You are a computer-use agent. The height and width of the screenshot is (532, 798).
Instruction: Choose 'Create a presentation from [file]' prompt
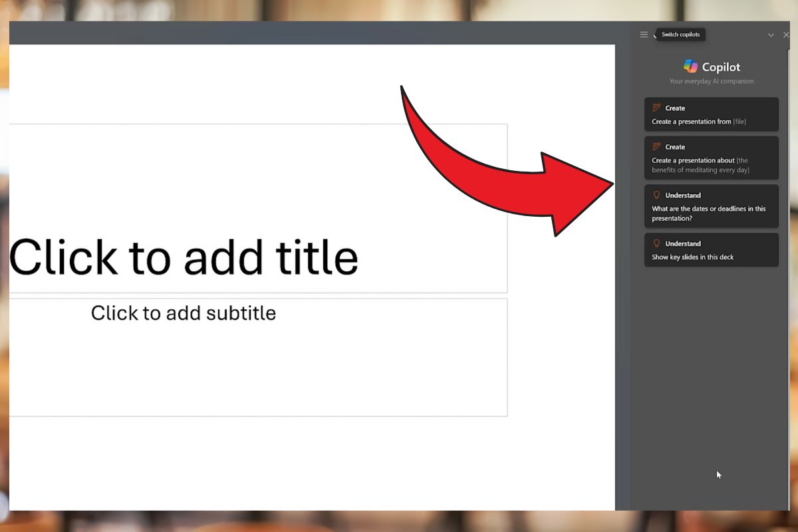pyautogui.click(x=712, y=114)
